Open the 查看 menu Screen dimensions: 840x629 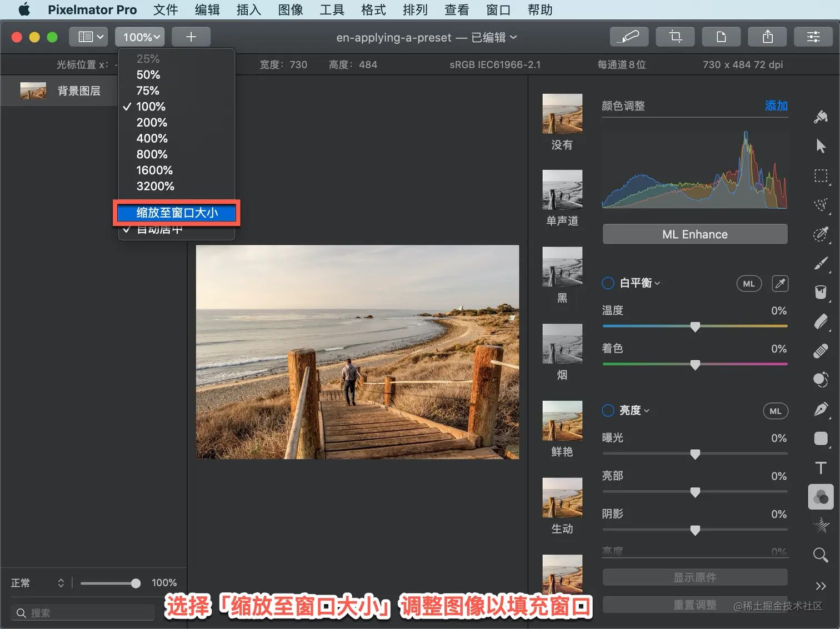(457, 10)
